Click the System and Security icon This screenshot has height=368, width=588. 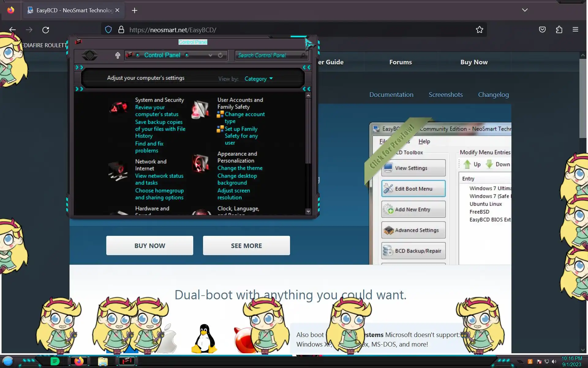(119, 108)
